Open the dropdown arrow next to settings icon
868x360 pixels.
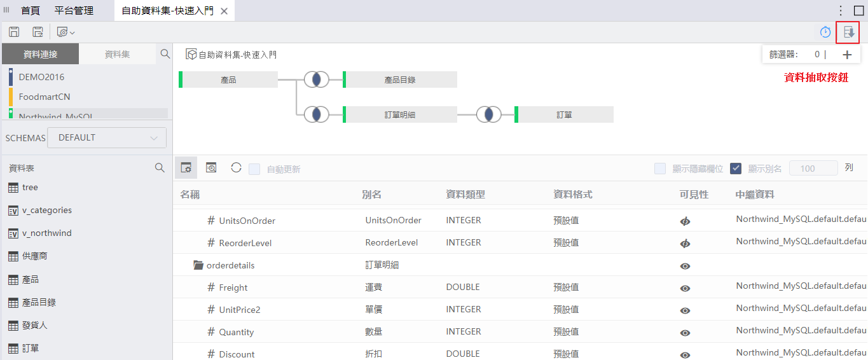point(72,32)
